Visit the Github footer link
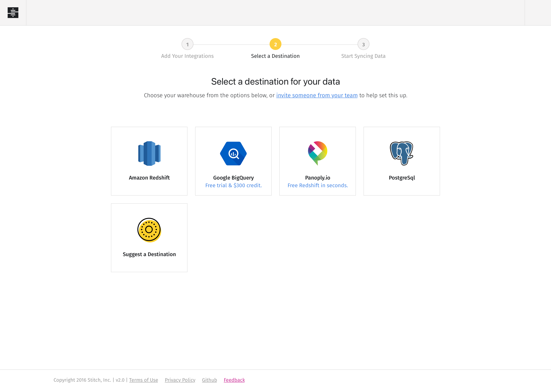Screen dimensions: 551x392 (x=209, y=380)
